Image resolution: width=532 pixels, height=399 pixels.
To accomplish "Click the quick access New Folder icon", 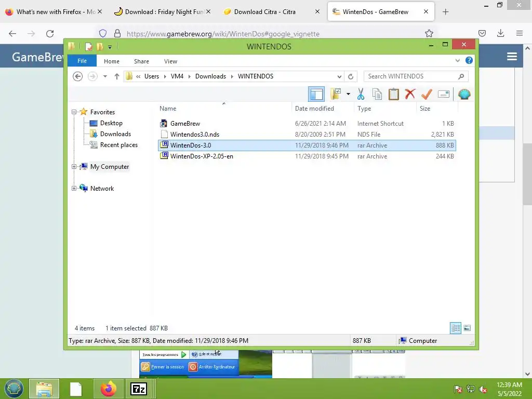I will [100, 46].
